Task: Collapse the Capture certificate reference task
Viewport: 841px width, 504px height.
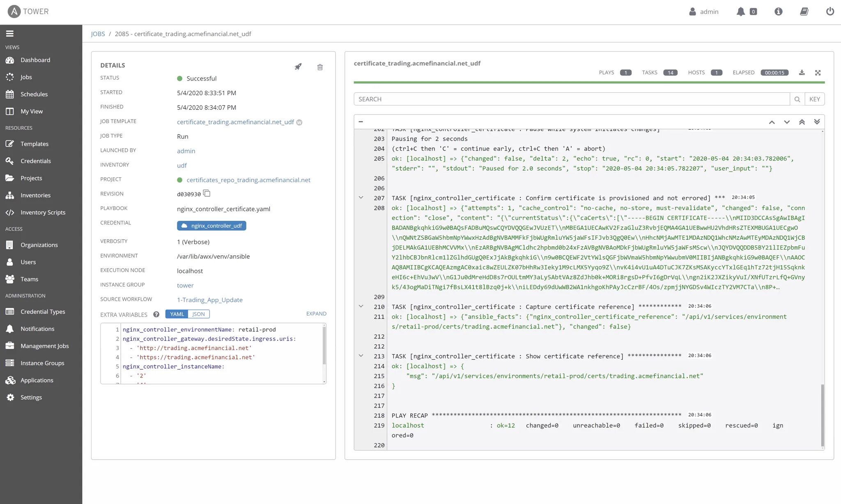Action: click(x=361, y=306)
